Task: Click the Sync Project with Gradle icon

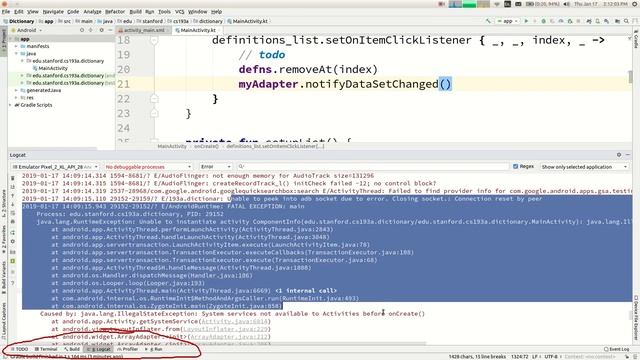Action: tap(589, 21)
